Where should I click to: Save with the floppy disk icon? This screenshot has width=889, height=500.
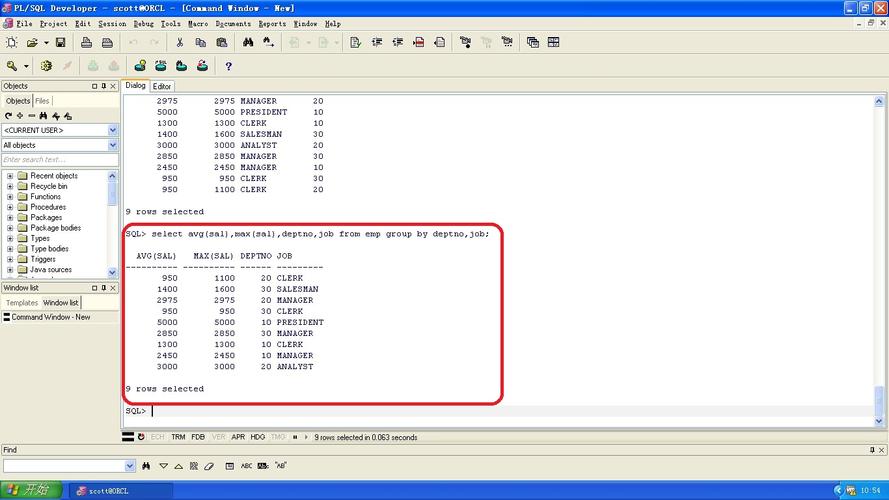click(61, 43)
